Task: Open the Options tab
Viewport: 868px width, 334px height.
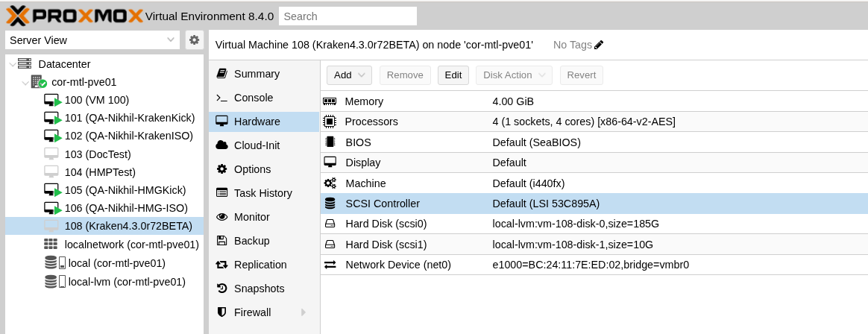Action: tap(264, 169)
